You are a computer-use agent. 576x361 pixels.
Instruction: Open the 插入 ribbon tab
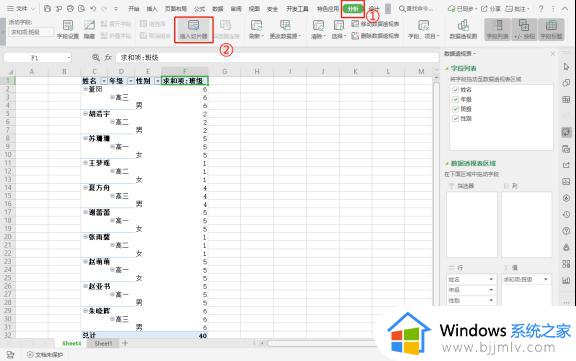[x=152, y=9]
